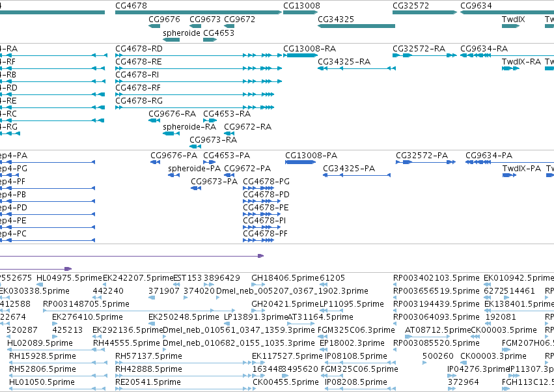The image size is (554, 392).
Task: Select the CG4678 gene bar
Action: point(199,12)
